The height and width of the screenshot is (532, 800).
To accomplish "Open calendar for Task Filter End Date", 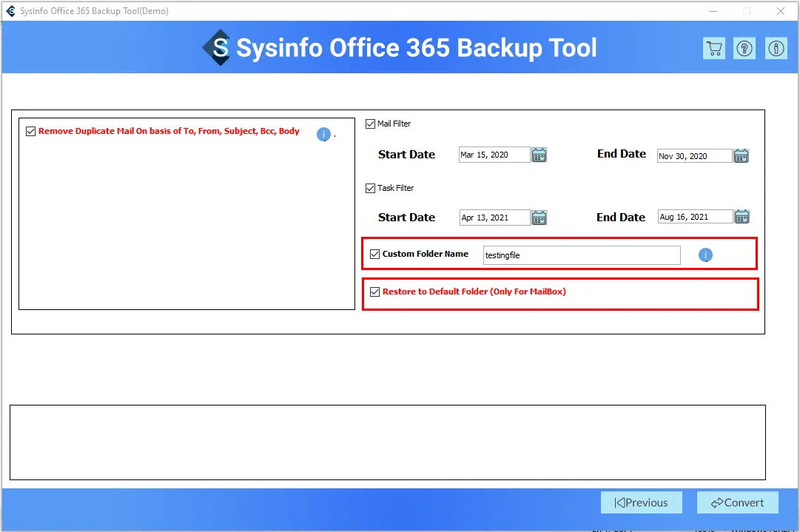I will click(x=742, y=216).
